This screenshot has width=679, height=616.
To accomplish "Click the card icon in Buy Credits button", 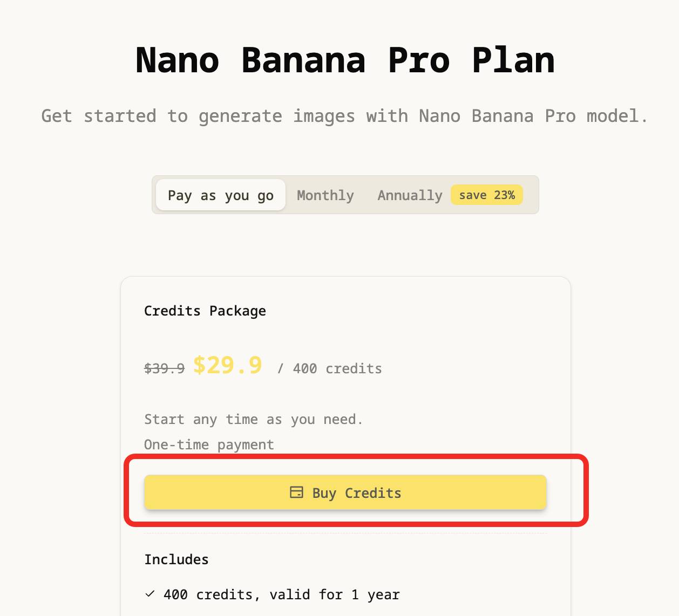I will (x=296, y=492).
